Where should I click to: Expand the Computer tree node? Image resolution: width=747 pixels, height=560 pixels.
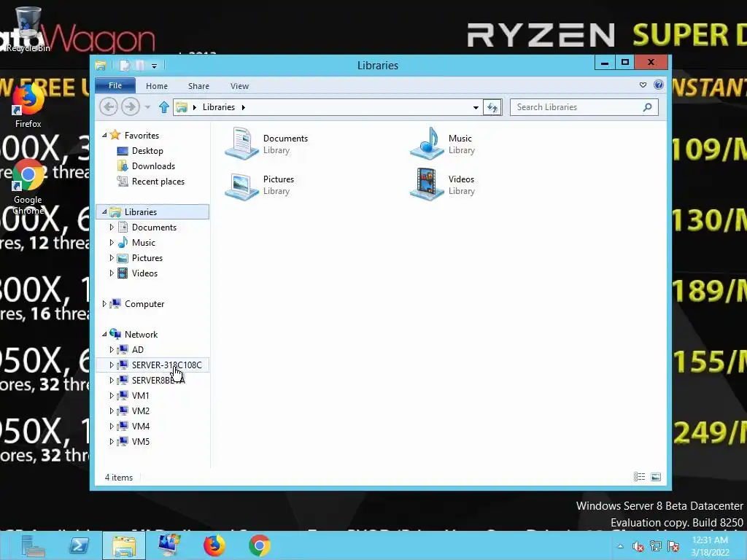pos(104,304)
